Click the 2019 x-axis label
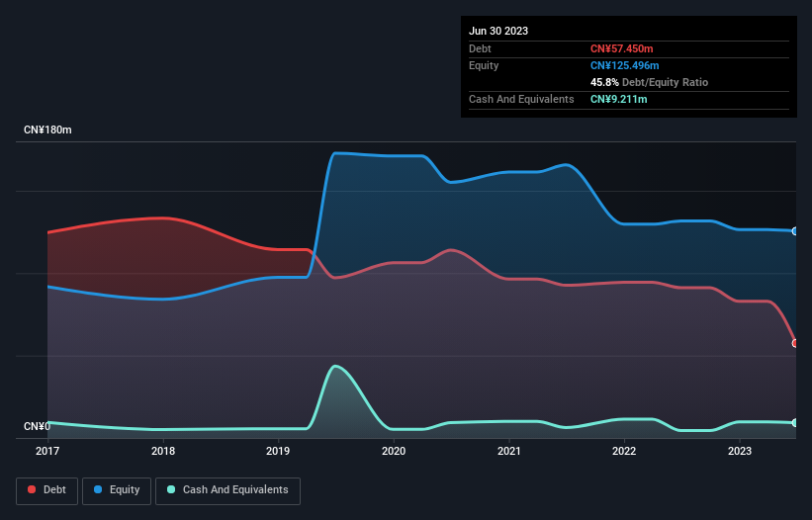The height and width of the screenshot is (520, 812). (x=278, y=451)
